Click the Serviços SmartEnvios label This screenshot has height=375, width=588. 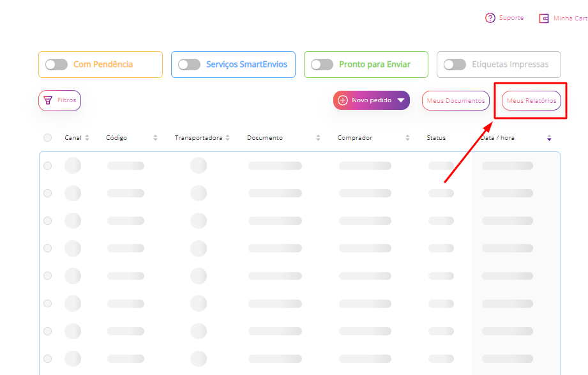tap(246, 65)
